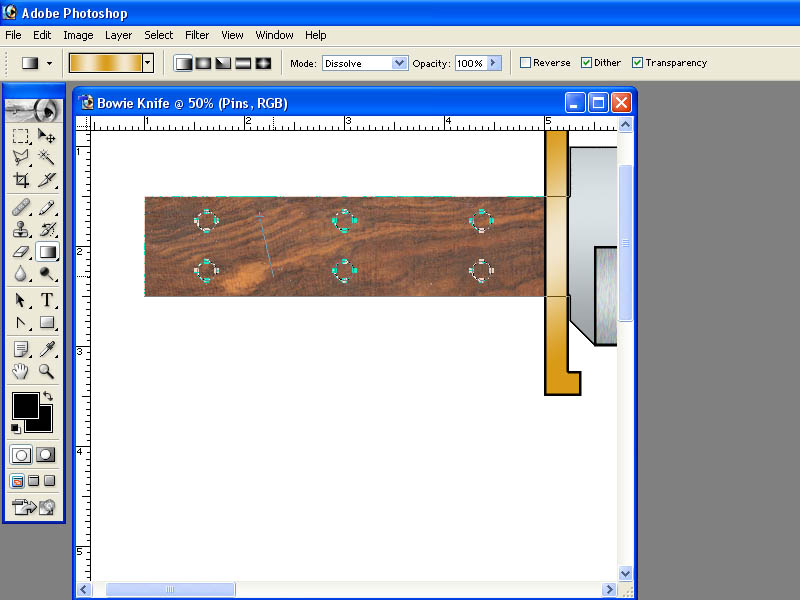Select the Eyedropper tool

click(46, 349)
